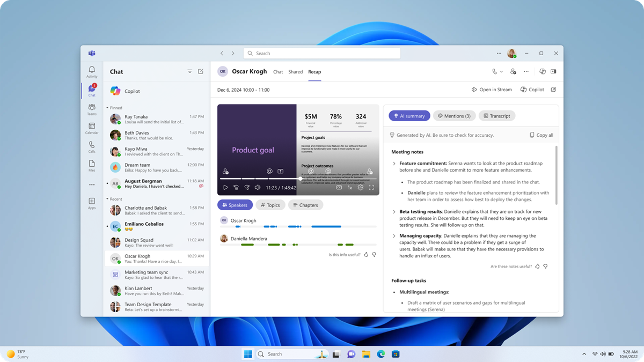Open Copilot chat in list

(x=157, y=91)
